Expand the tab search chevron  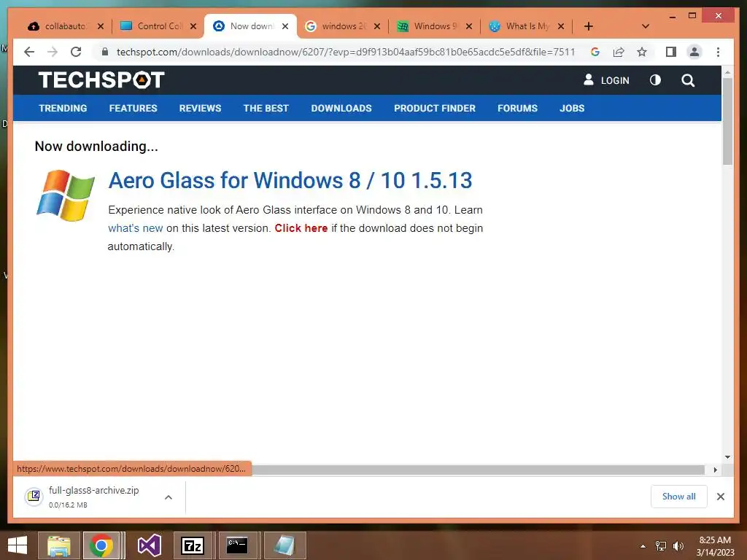pyautogui.click(x=646, y=26)
